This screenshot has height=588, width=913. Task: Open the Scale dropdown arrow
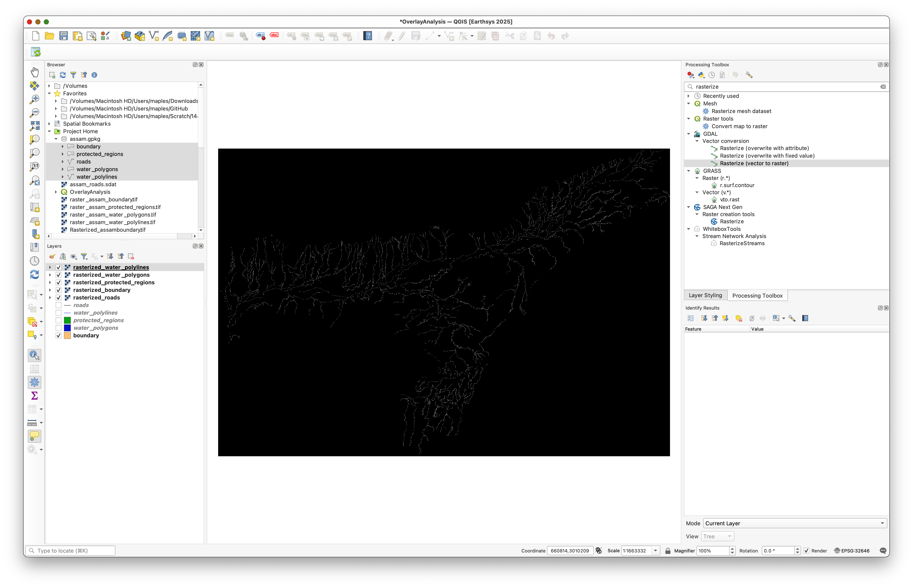(x=655, y=551)
